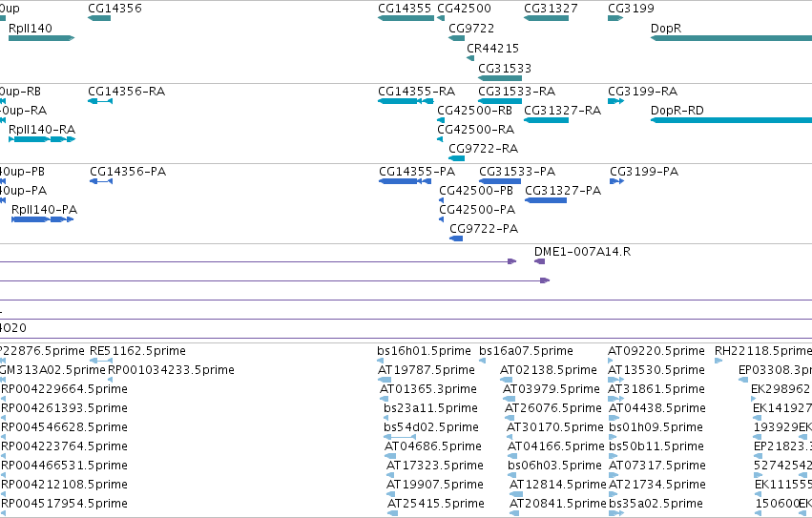
Task: Click the CG31327-PA protein bar
Action: [x=546, y=200]
